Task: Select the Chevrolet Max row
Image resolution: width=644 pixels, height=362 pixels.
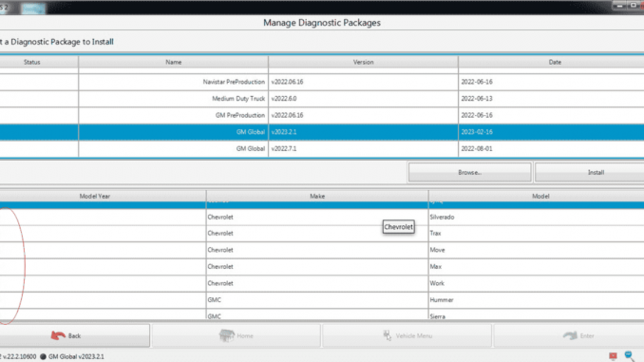Action: [322, 267]
